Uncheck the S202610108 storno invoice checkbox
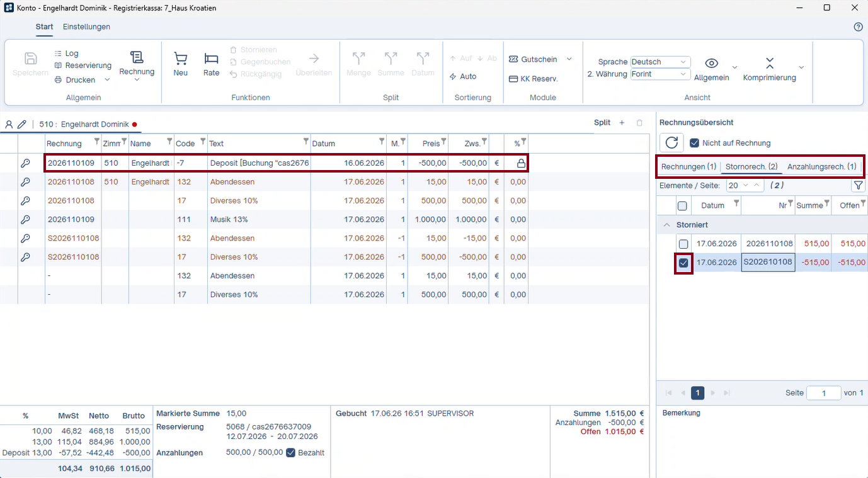This screenshot has height=478, width=868. pyautogui.click(x=683, y=263)
